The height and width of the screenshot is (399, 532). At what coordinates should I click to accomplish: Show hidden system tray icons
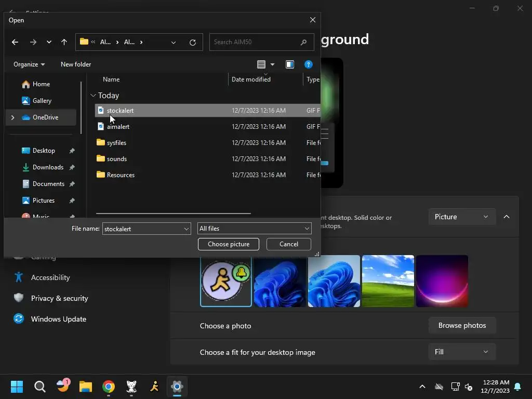pos(422,387)
